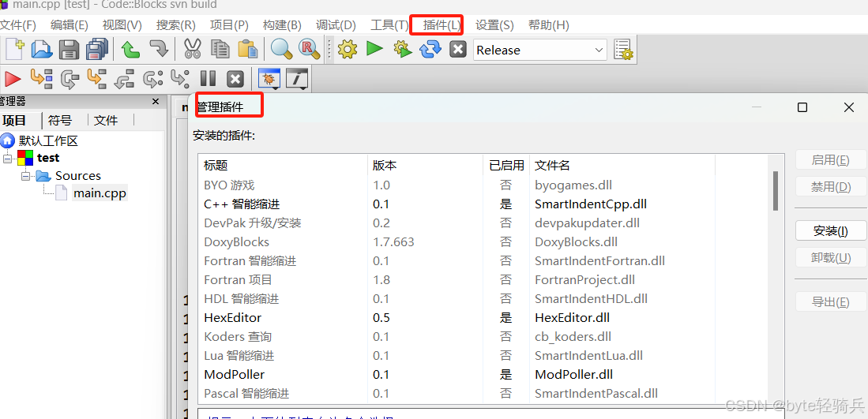
Task: Click the Step into instruction icon
Action: [x=180, y=79]
